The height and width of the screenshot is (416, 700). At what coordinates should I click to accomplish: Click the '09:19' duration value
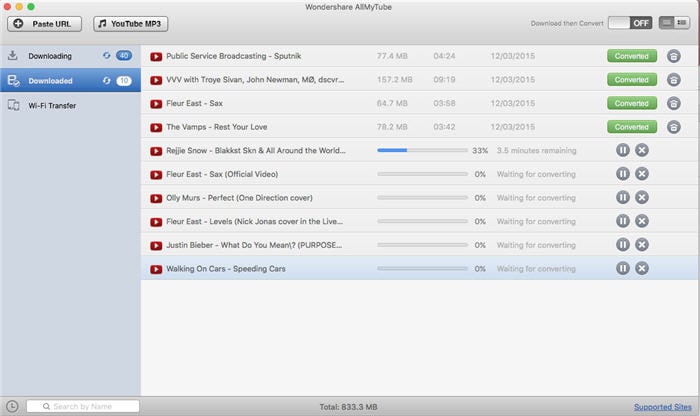(x=444, y=79)
